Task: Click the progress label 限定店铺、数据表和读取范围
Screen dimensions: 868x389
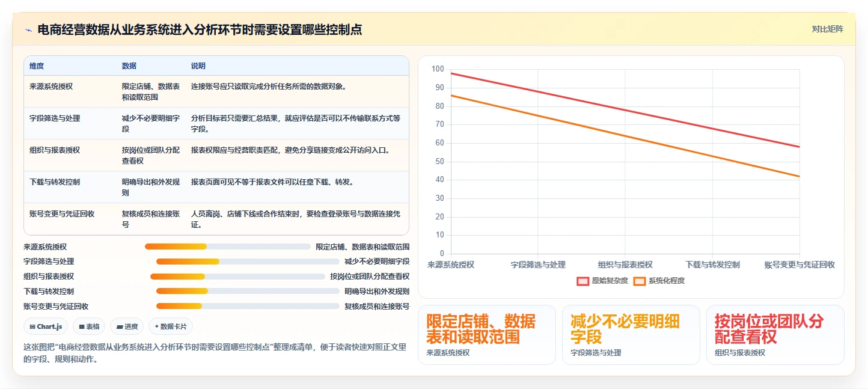Action: tap(362, 247)
